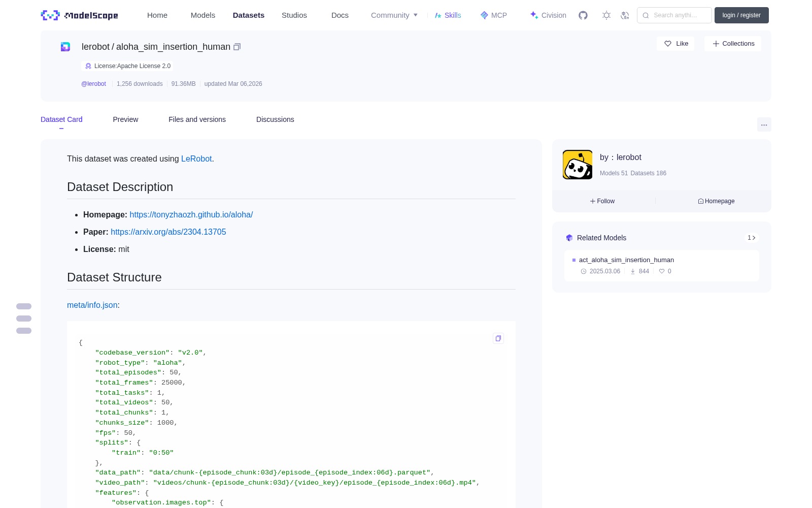The width and height of the screenshot is (812, 508).
Task: Like this dataset
Action: coord(676,44)
